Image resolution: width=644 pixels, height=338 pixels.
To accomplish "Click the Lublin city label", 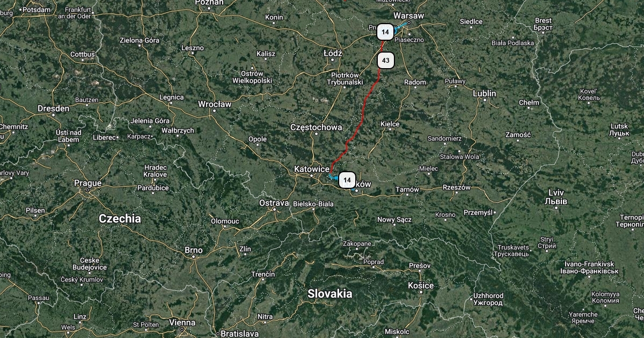I will (485, 93).
